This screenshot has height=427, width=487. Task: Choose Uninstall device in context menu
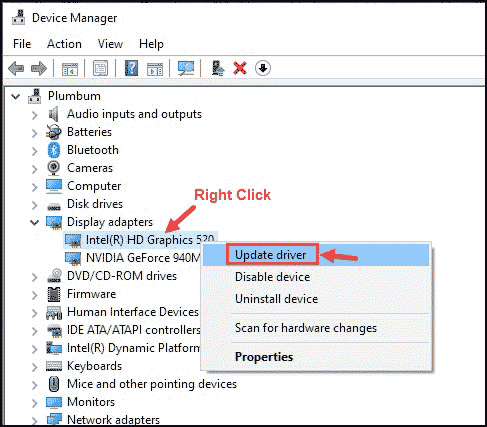point(316,299)
